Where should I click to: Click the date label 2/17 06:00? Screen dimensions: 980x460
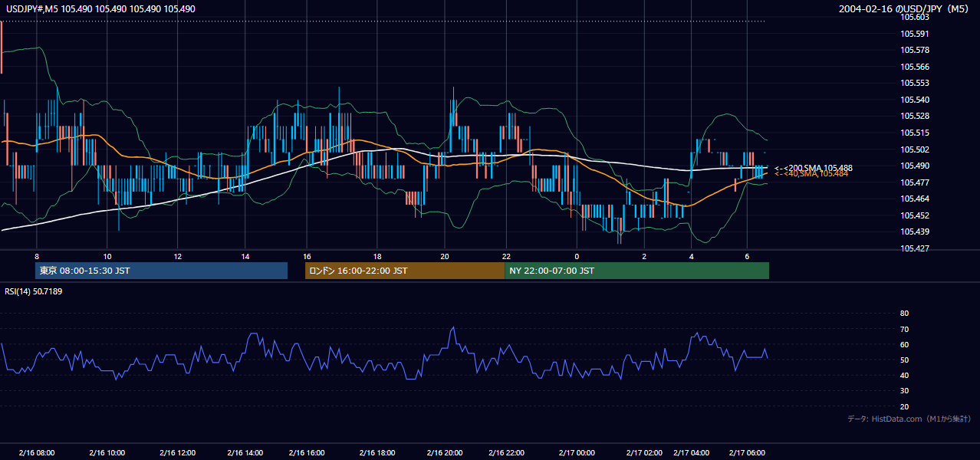747,452
